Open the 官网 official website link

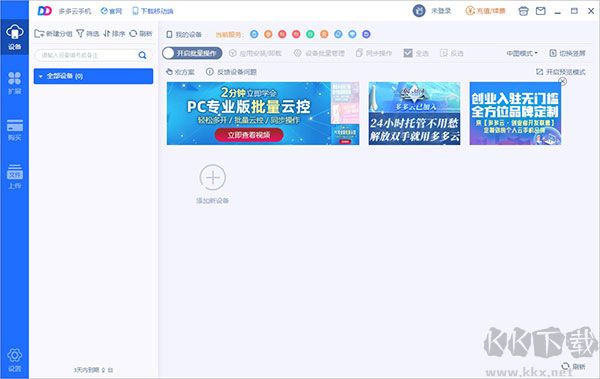click(111, 11)
